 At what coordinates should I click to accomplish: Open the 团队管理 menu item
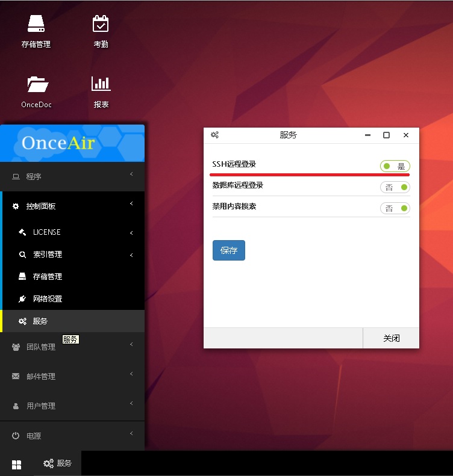coord(72,347)
